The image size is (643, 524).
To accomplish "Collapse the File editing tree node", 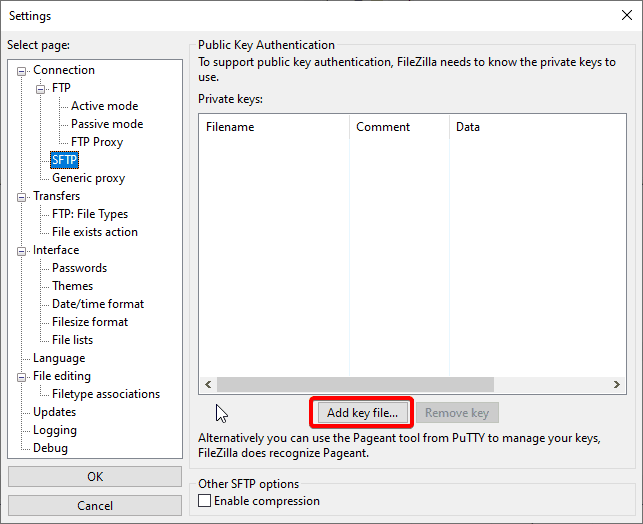I will pyautogui.click(x=23, y=376).
